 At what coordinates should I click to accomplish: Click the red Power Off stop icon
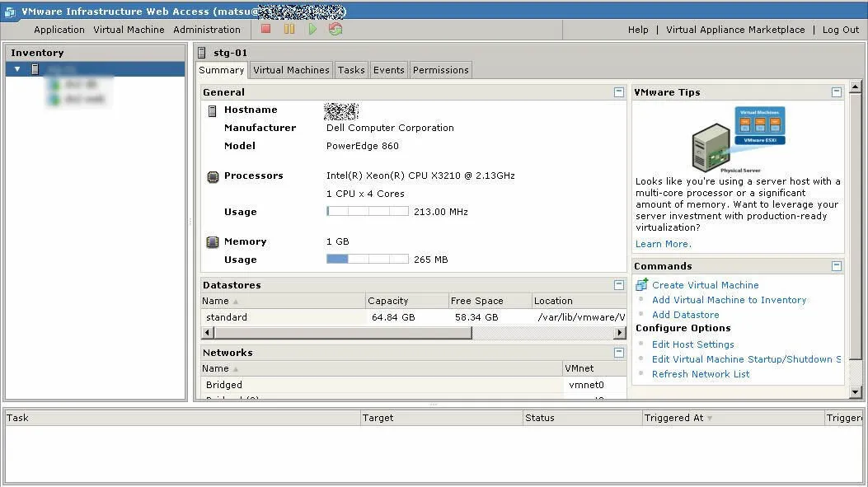265,29
